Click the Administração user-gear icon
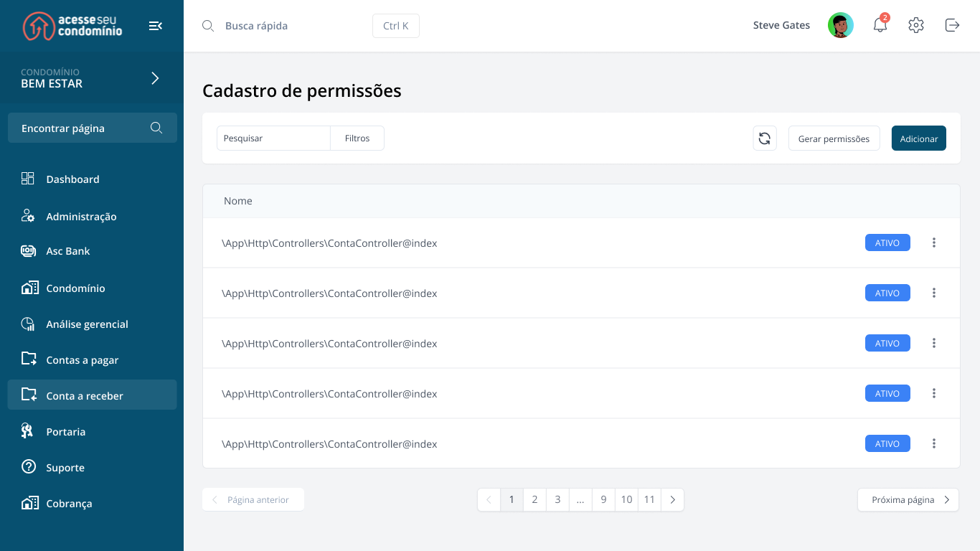980x551 pixels. coord(28,216)
